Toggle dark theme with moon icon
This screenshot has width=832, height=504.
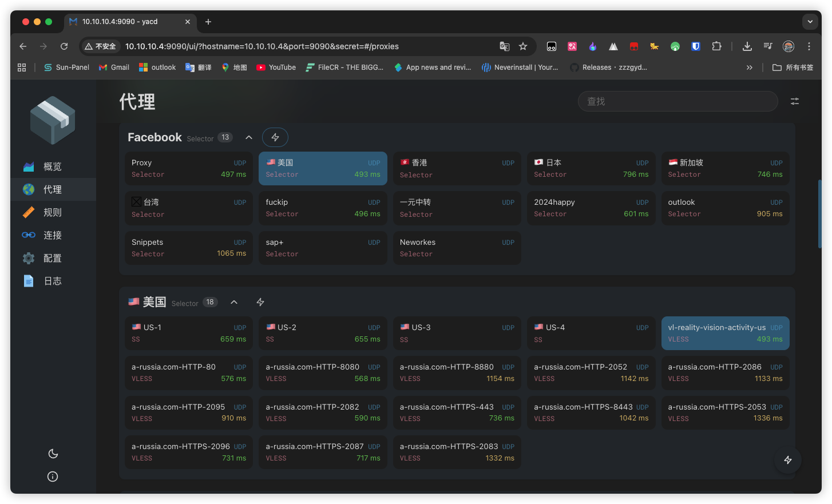(x=53, y=454)
